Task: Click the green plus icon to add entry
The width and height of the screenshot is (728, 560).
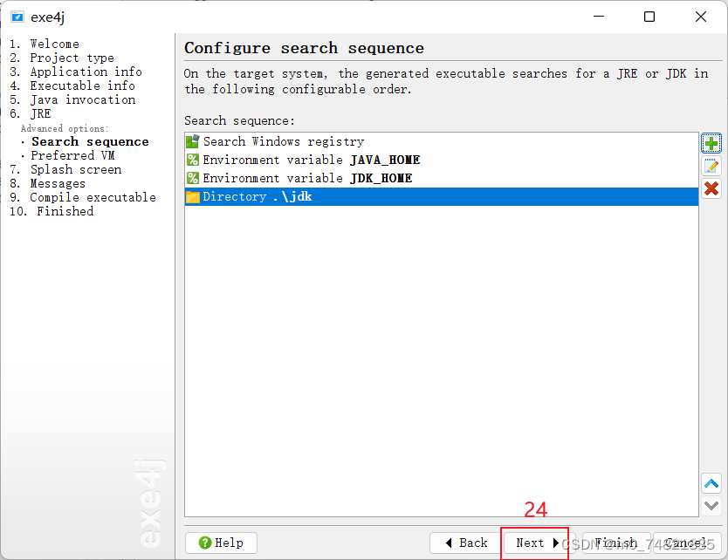Action: click(711, 142)
